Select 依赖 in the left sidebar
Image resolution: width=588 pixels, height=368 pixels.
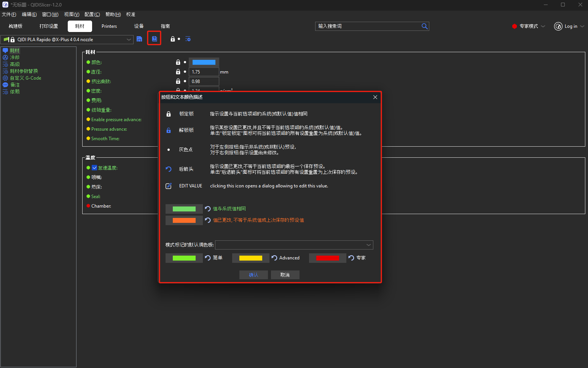click(x=15, y=92)
